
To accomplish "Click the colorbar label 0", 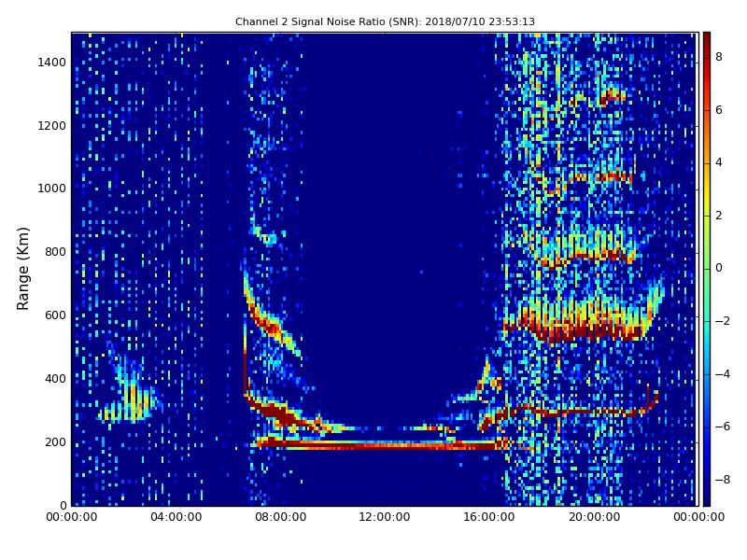I will (x=719, y=268).
